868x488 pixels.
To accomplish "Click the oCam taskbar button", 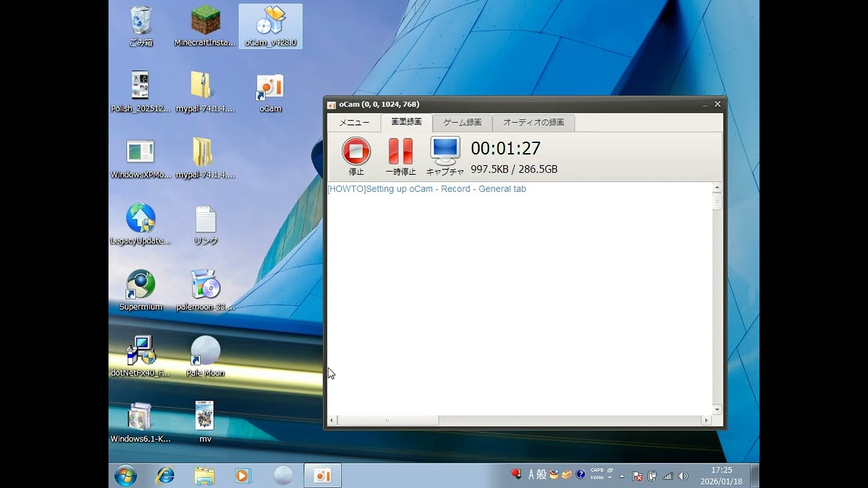I will (322, 476).
